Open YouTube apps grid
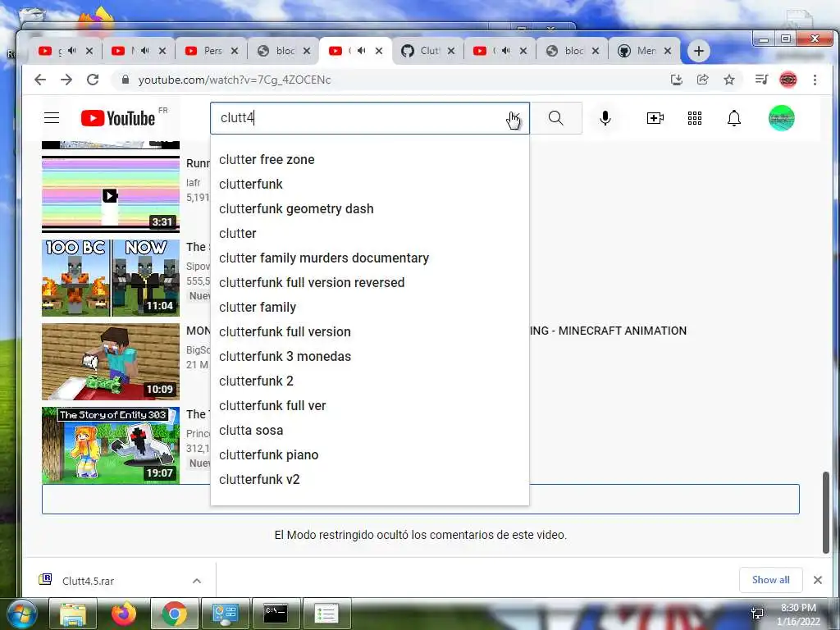The height and width of the screenshot is (630, 840). (695, 118)
